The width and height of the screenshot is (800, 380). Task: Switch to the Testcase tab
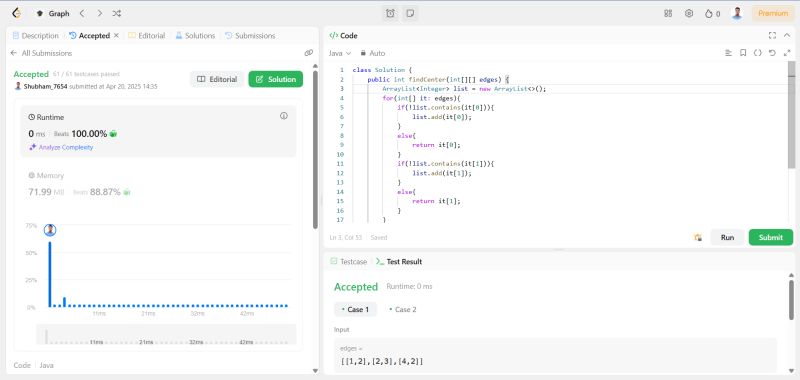click(x=349, y=262)
